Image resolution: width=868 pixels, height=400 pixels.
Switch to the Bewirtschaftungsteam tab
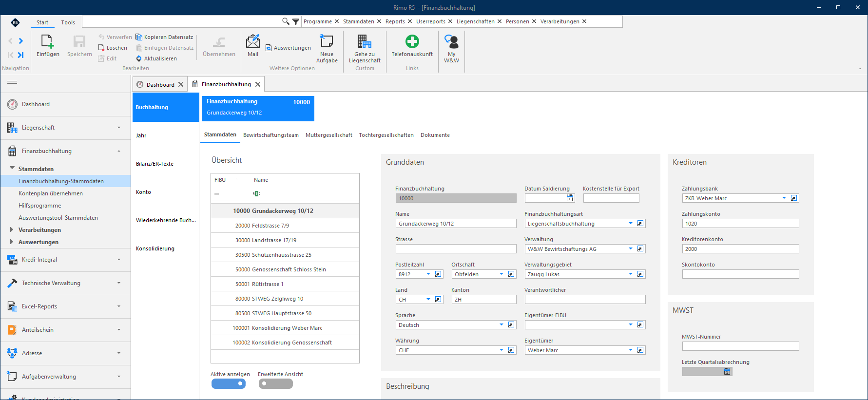coord(271,135)
